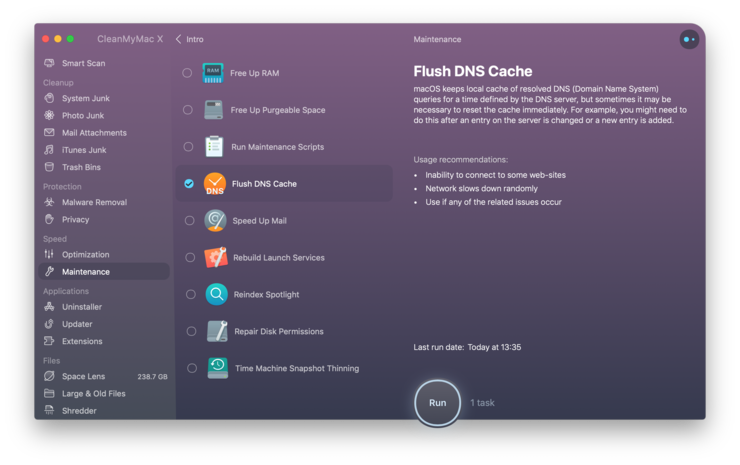Image resolution: width=740 pixels, height=465 pixels.
Task: Select the Free Up RAM radio button
Action: (187, 73)
